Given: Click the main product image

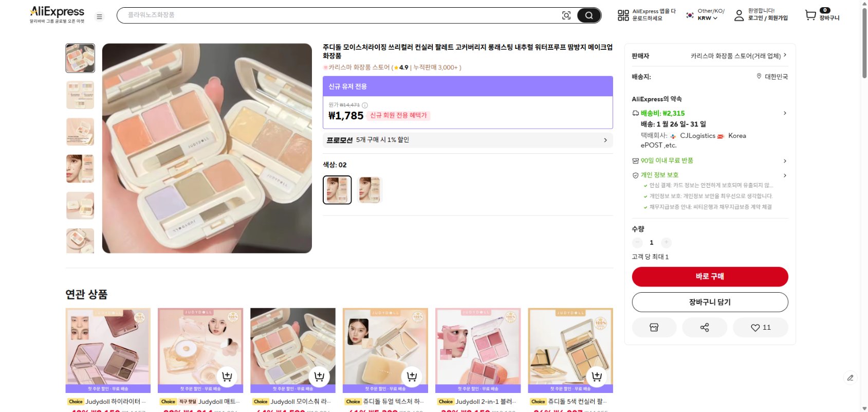Looking at the screenshot, I should (207, 148).
